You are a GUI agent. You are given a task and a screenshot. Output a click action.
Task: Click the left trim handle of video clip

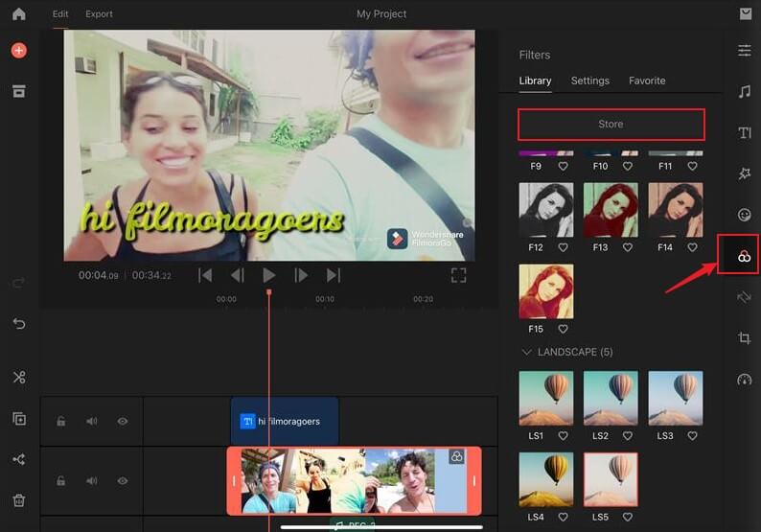coord(234,480)
